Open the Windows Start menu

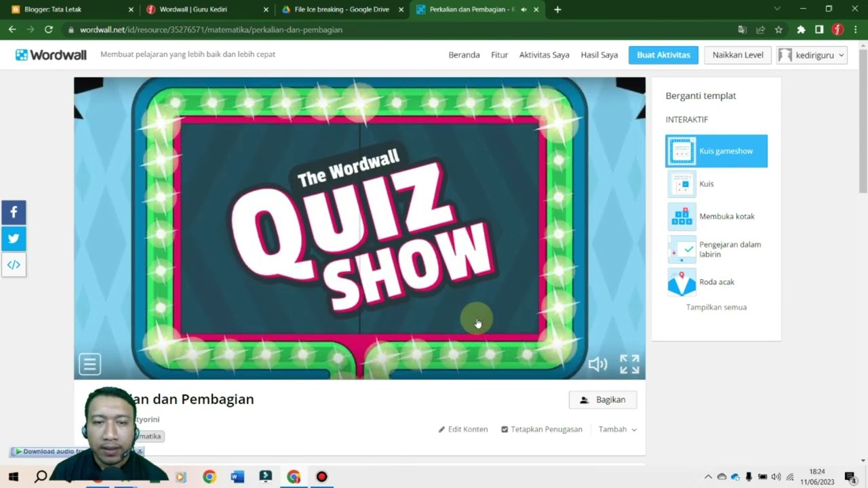tap(13, 476)
